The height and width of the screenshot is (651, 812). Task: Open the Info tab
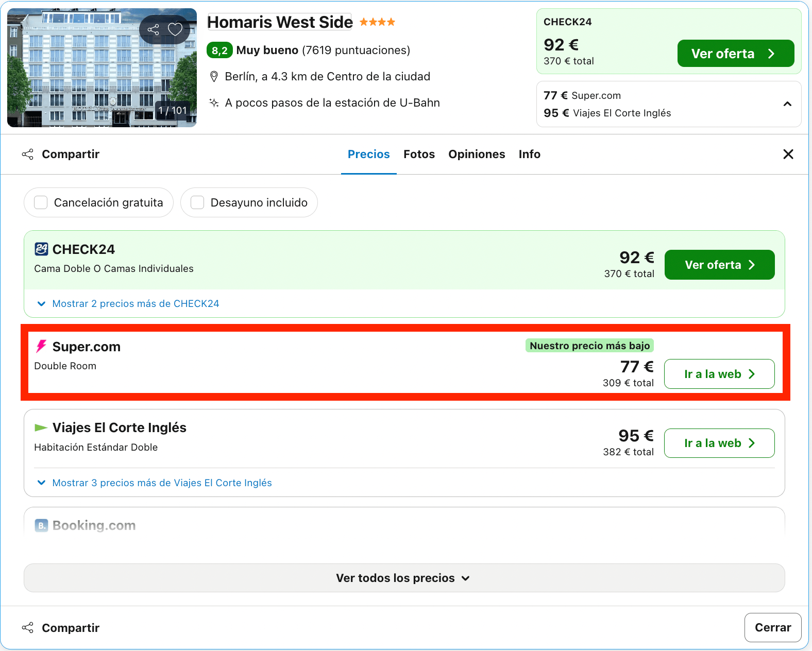pyautogui.click(x=529, y=155)
